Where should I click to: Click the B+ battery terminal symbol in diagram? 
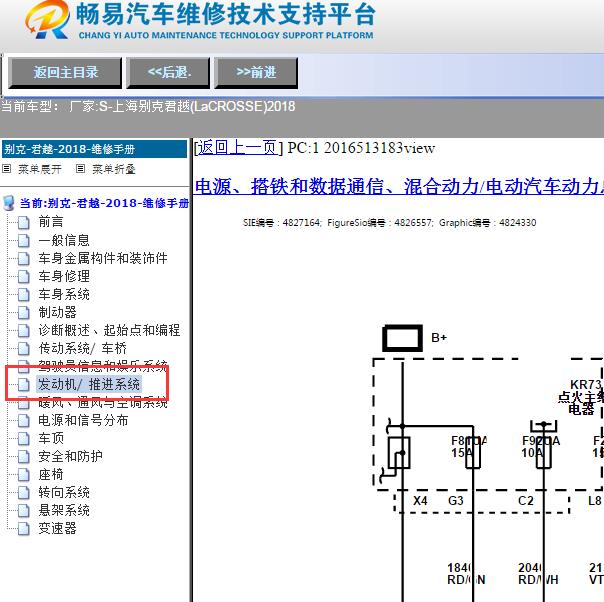(402, 338)
